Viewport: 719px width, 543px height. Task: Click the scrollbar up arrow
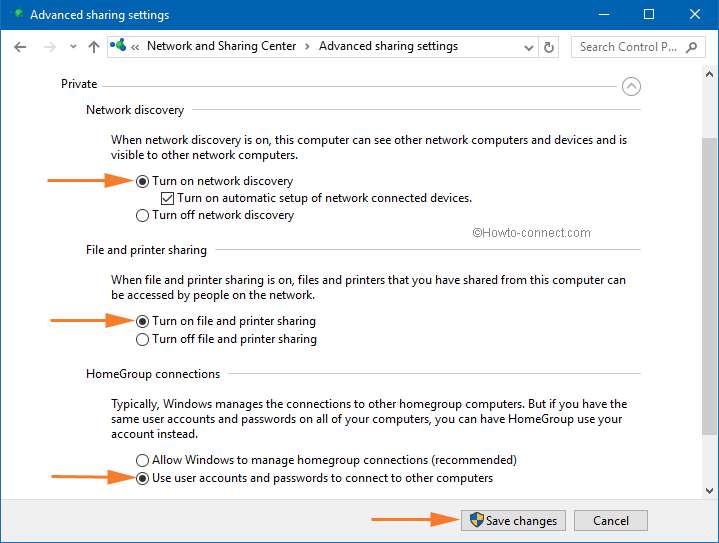[x=709, y=74]
